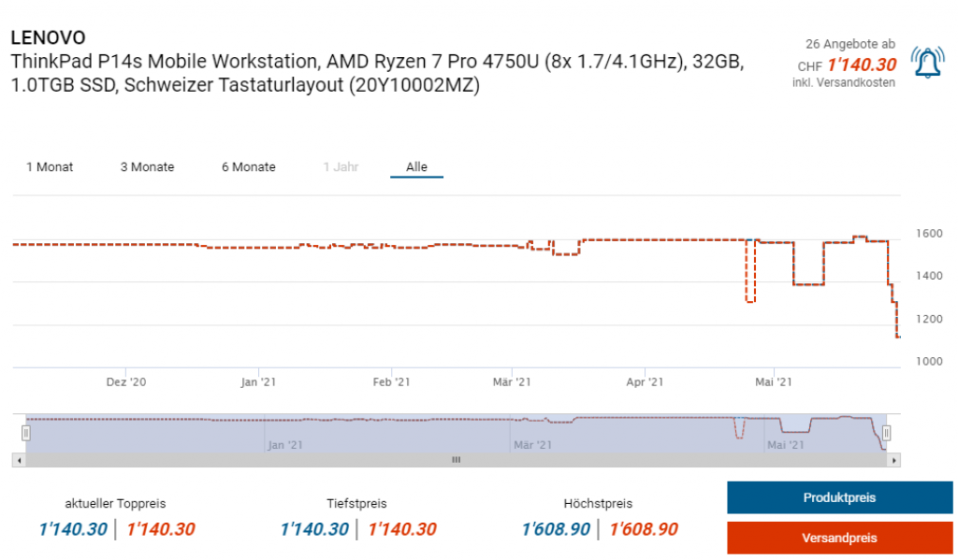Click the chart scrollbar's left arrow
Image resolution: width=958 pixels, height=560 pixels.
pos(17,460)
